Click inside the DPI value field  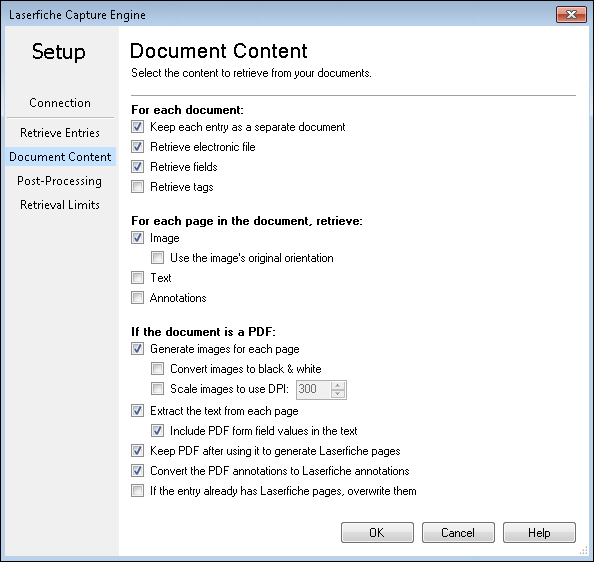[313, 389]
